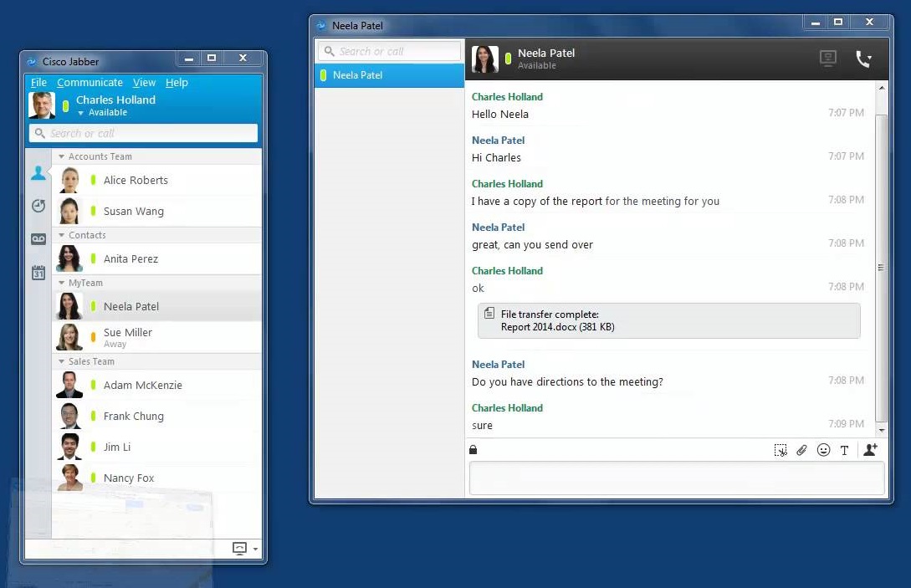Click the Report 2014.docx file icon

pyautogui.click(x=489, y=313)
